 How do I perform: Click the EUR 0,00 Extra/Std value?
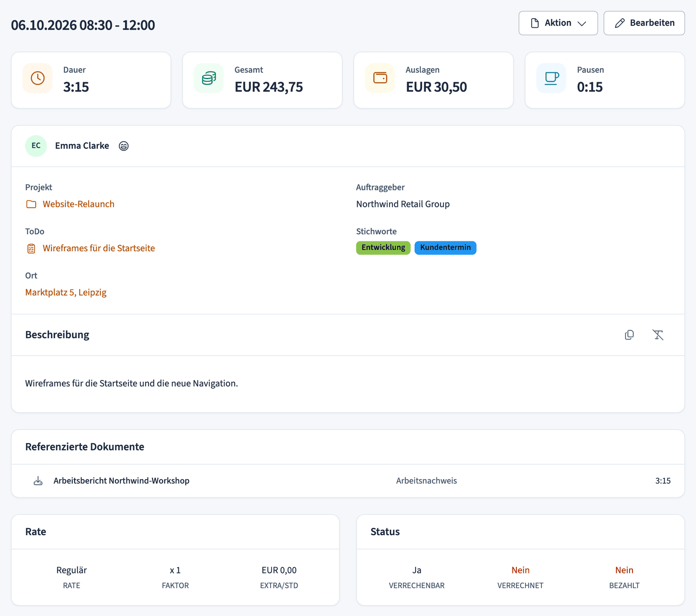pos(279,570)
